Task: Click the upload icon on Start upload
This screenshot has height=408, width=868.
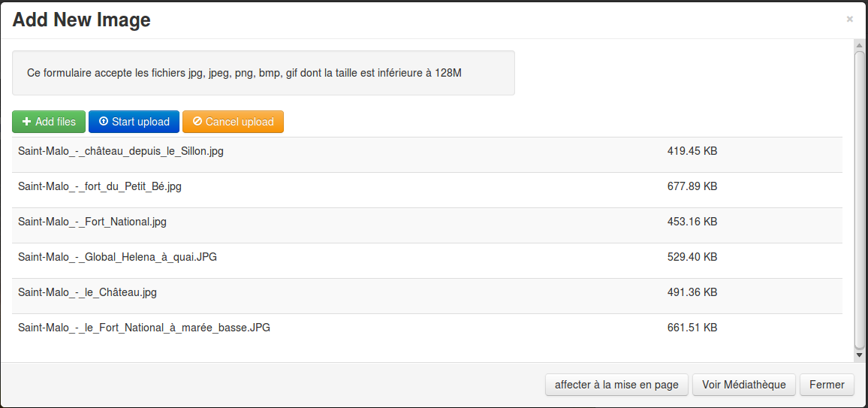Action: (104, 122)
